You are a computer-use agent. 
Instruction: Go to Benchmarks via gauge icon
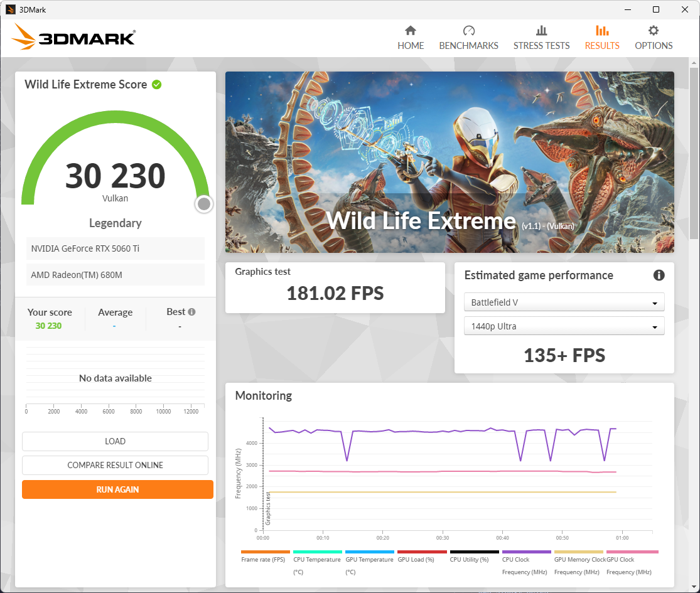coord(468,31)
